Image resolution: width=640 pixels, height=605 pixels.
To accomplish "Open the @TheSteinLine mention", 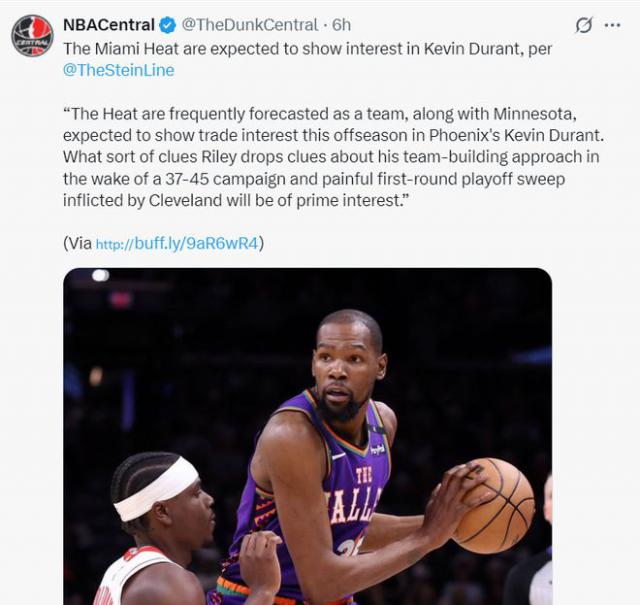I will (x=118, y=70).
